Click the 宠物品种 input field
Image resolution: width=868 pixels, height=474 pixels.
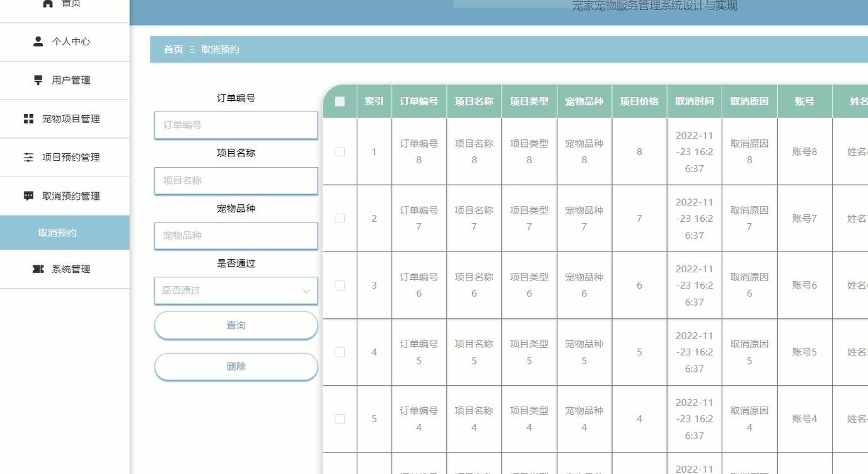(236, 235)
